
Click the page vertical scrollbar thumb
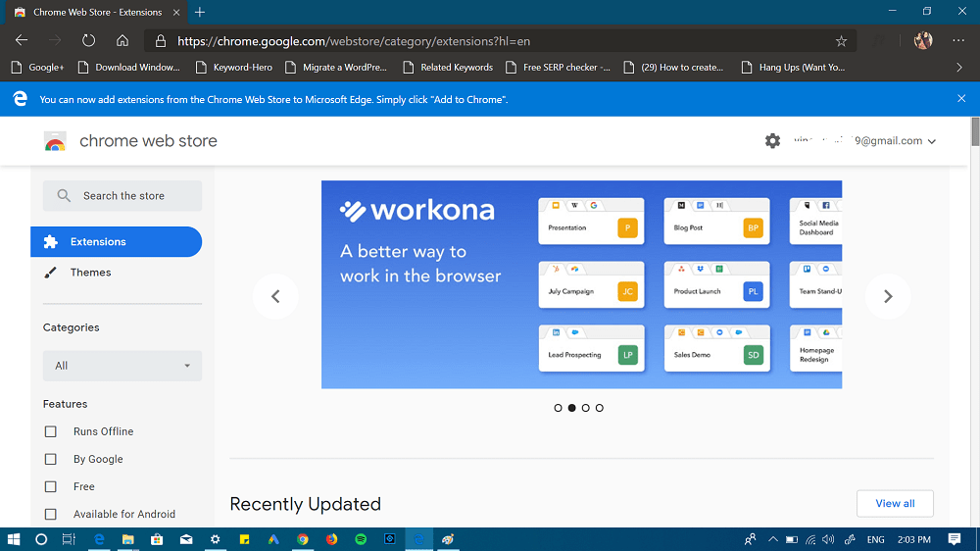click(x=975, y=132)
